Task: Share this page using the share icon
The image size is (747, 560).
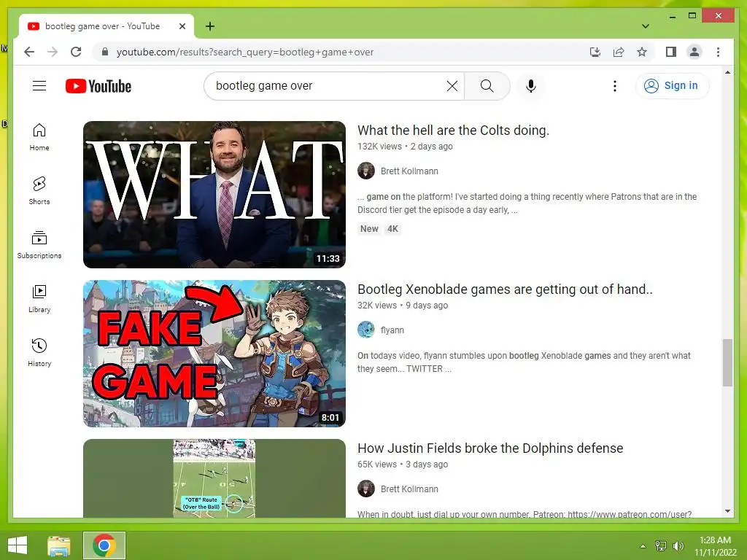Action: 619,52
